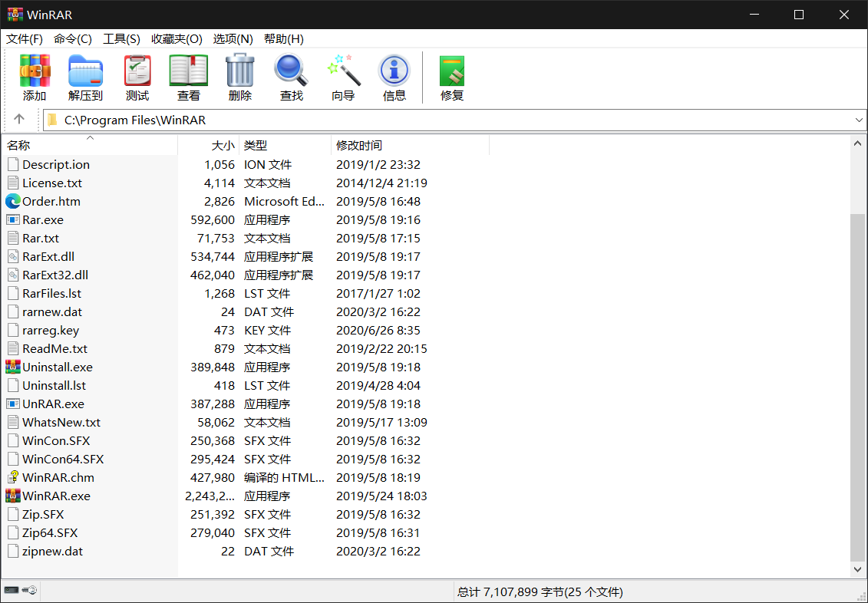This screenshot has height=603, width=868.
Task: Click the drive and key status bar icon
Action: point(21,590)
